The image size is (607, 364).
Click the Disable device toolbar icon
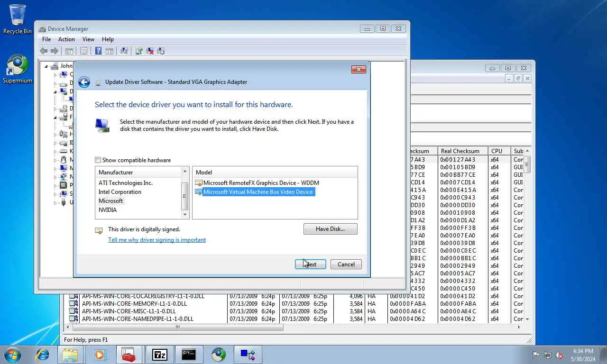tap(161, 51)
